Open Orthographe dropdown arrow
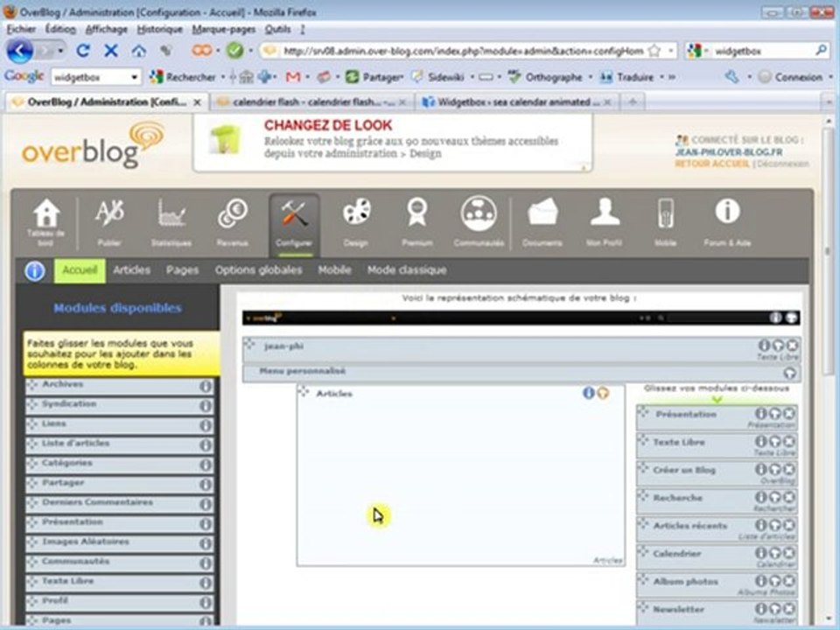 point(590,77)
